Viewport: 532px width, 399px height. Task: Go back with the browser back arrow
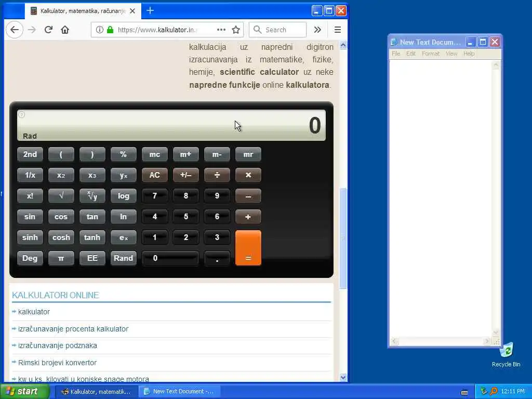coord(14,30)
